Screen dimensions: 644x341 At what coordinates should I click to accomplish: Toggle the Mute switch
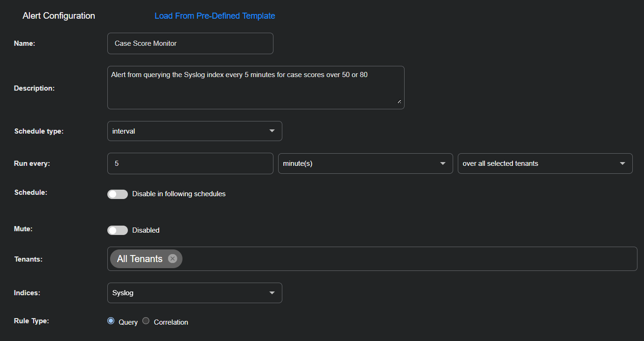[x=118, y=230]
